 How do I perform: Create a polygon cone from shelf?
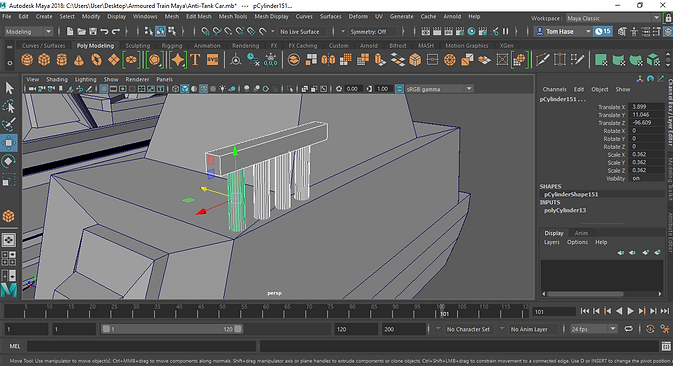pos(79,60)
